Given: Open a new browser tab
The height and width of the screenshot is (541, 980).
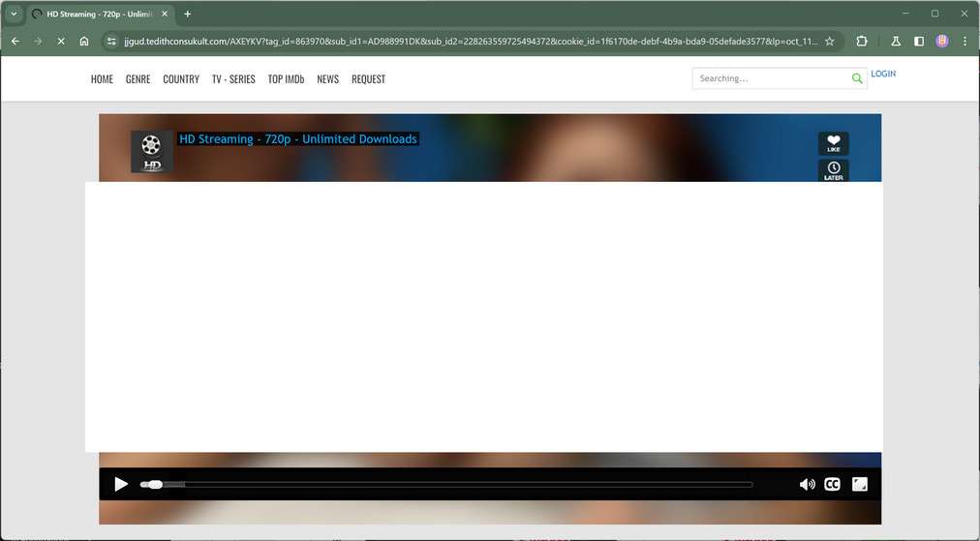Looking at the screenshot, I should [188, 14].
